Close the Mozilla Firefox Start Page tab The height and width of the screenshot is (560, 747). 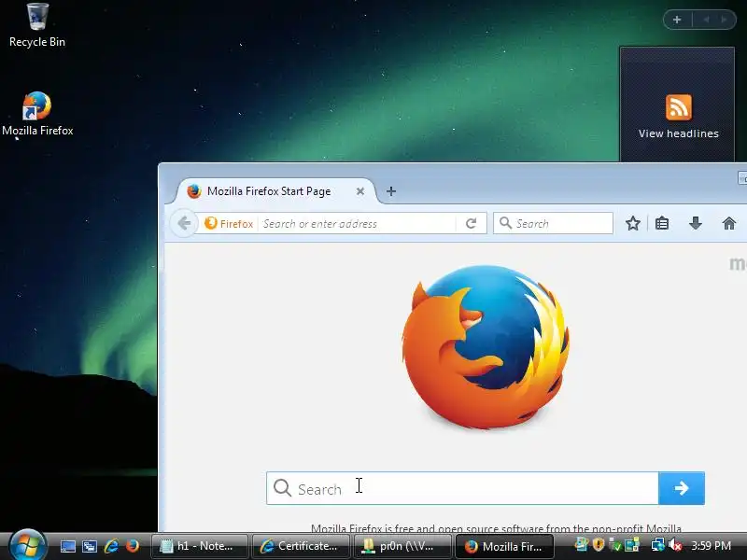point(360,191)
